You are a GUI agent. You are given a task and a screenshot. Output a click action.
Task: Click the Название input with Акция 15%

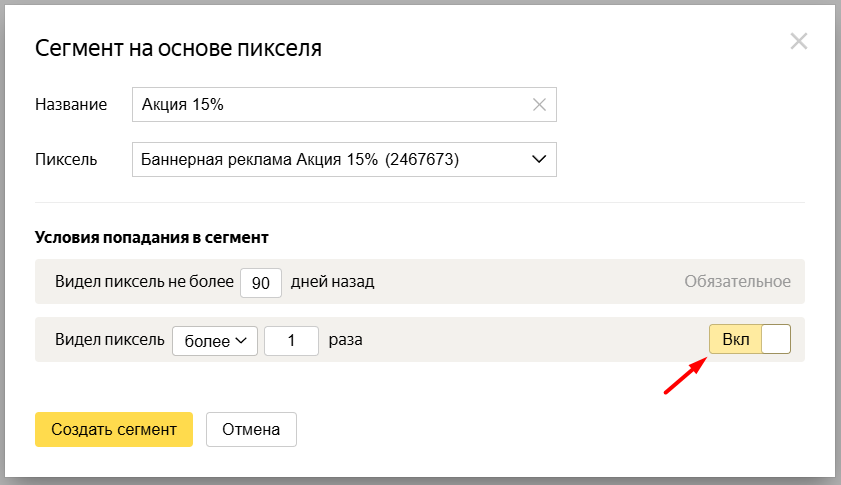(x=344, y=105)
